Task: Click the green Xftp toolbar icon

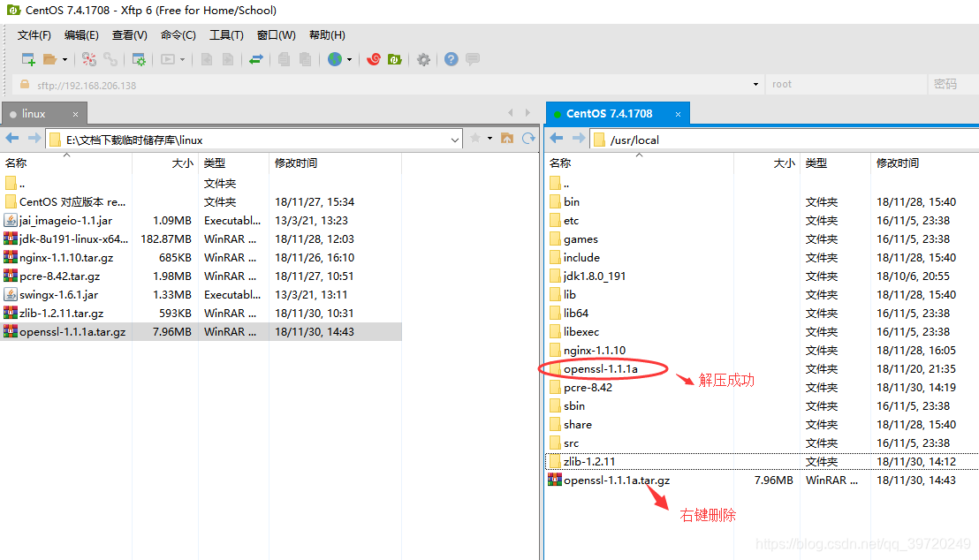Action: [x=395, y=59]
